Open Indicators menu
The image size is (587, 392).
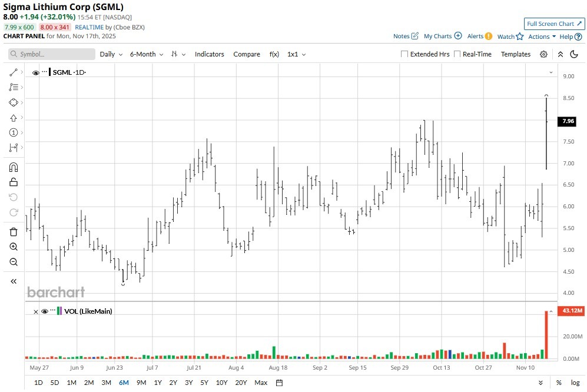point(209,54)
